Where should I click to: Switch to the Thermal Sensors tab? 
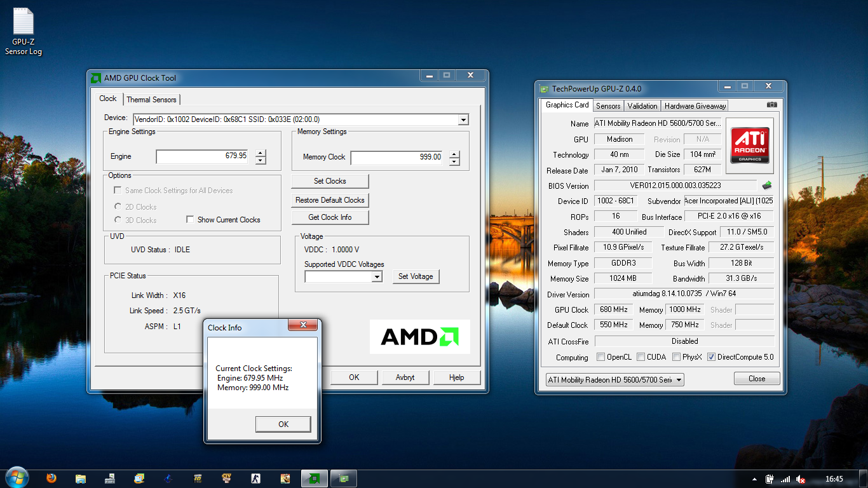pos(151,100)
